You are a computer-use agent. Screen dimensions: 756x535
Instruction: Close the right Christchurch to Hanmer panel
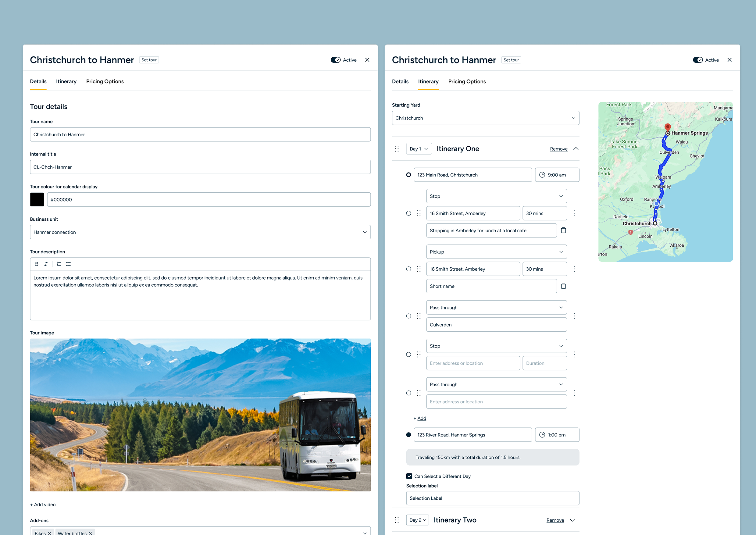[x=729, y=60]
